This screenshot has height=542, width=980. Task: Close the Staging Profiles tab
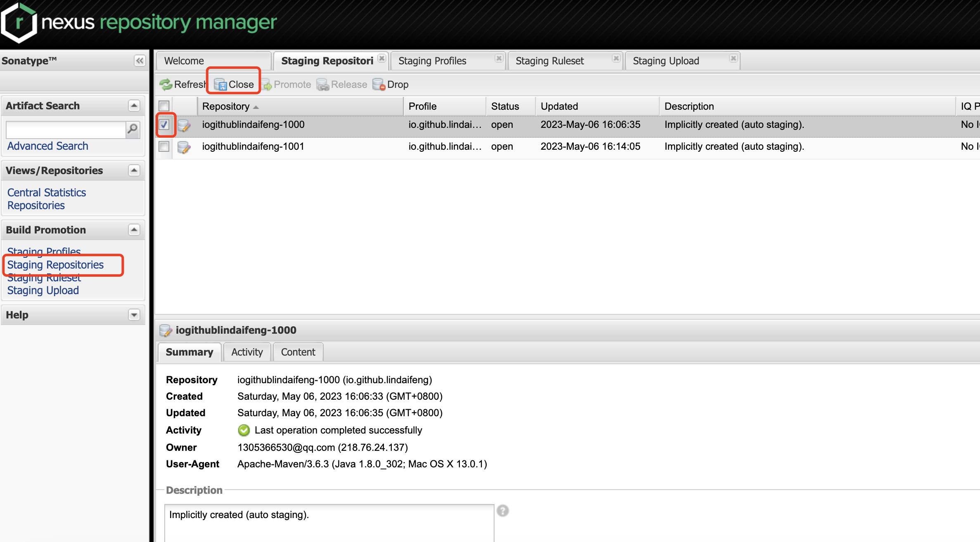click(x=499, y=58)
